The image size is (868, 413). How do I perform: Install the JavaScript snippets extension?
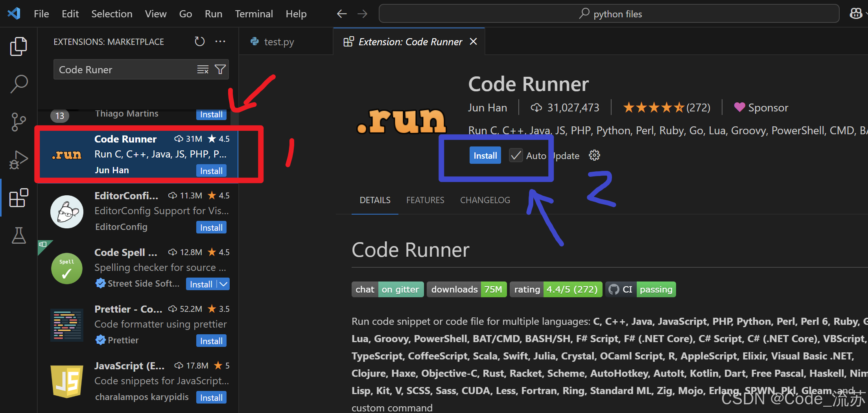[211, 397]
